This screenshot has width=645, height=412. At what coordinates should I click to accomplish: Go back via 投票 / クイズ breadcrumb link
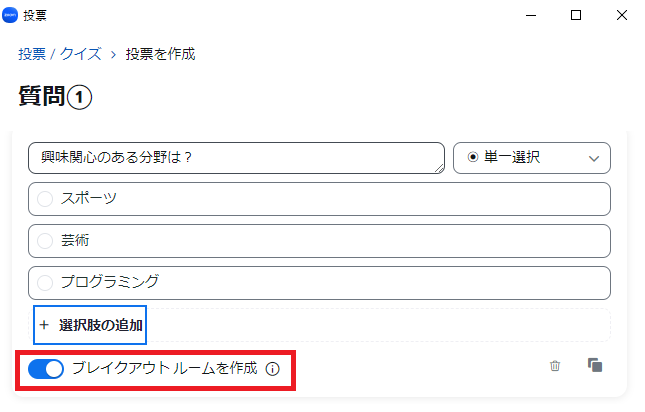[60, 54]
